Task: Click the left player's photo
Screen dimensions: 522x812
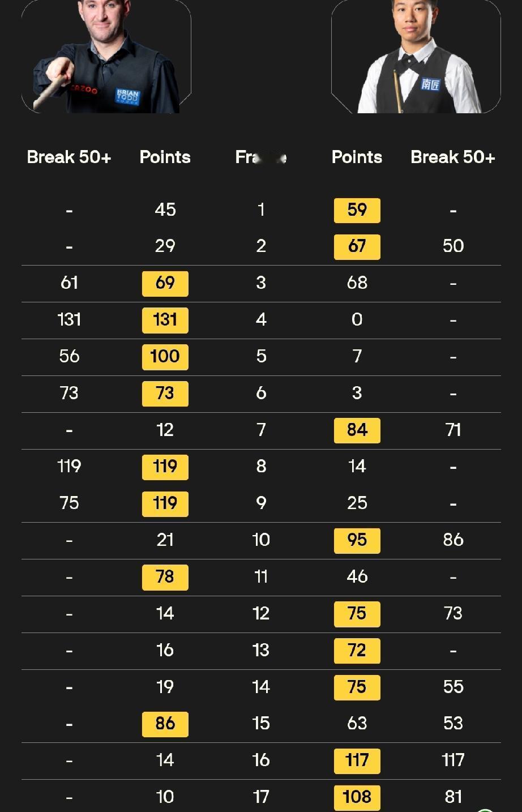Action: (x=106, y=57)
